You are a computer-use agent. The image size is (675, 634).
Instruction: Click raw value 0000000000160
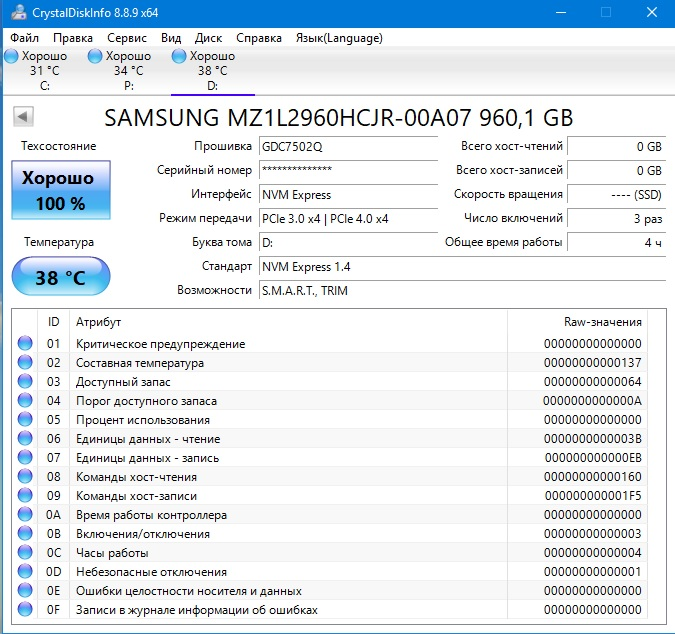pyautogui.click(x=592, y=476)
